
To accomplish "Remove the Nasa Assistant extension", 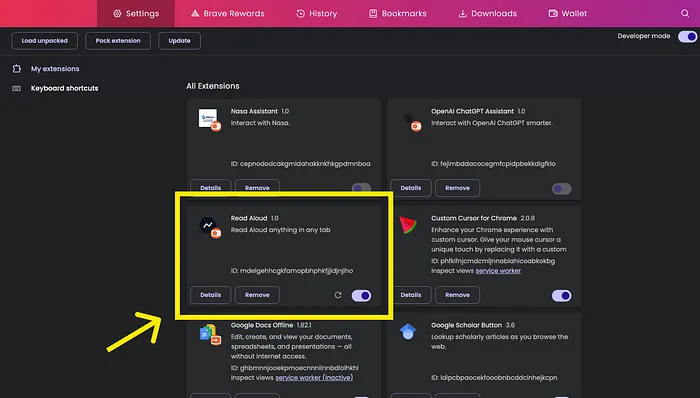I will tap(257, 187).
